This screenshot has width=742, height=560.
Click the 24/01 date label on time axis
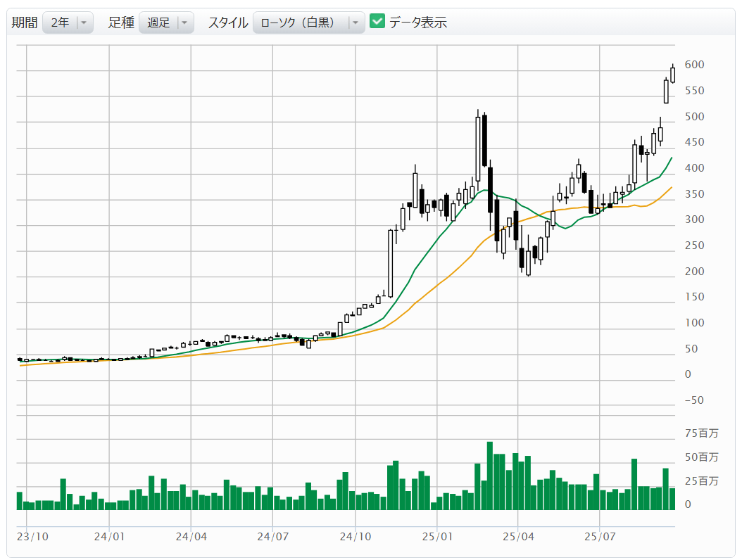click(x=109, y=536)
